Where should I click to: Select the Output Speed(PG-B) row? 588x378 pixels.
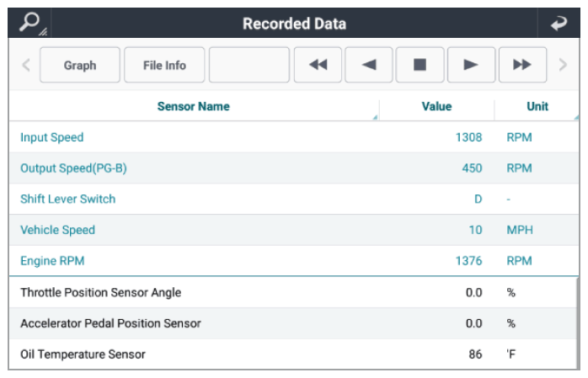(294, 168)
